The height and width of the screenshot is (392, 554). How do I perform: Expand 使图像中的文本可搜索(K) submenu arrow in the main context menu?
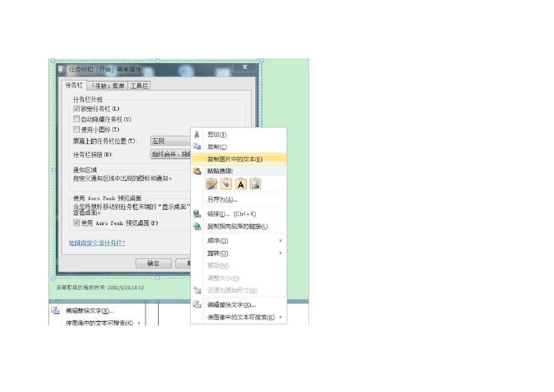click(x=280, y=317)
